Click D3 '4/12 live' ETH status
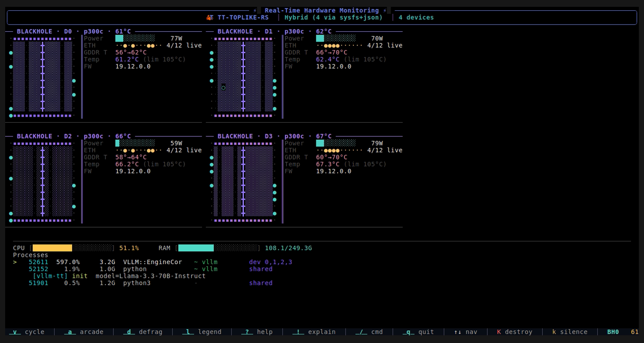Screen dimensions: 644x343 coord(385,150)
